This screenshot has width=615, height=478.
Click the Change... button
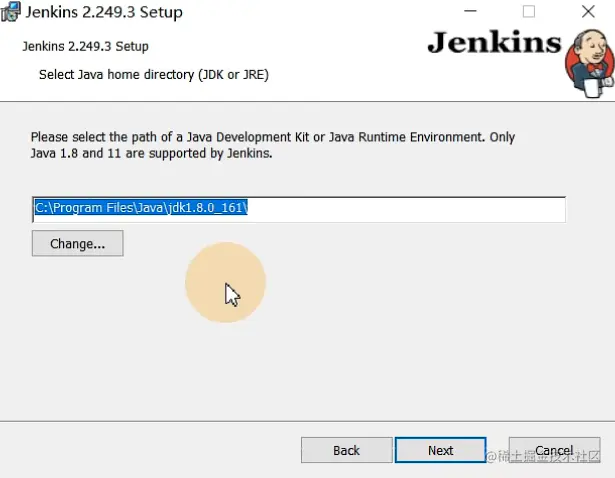(78, 244)
